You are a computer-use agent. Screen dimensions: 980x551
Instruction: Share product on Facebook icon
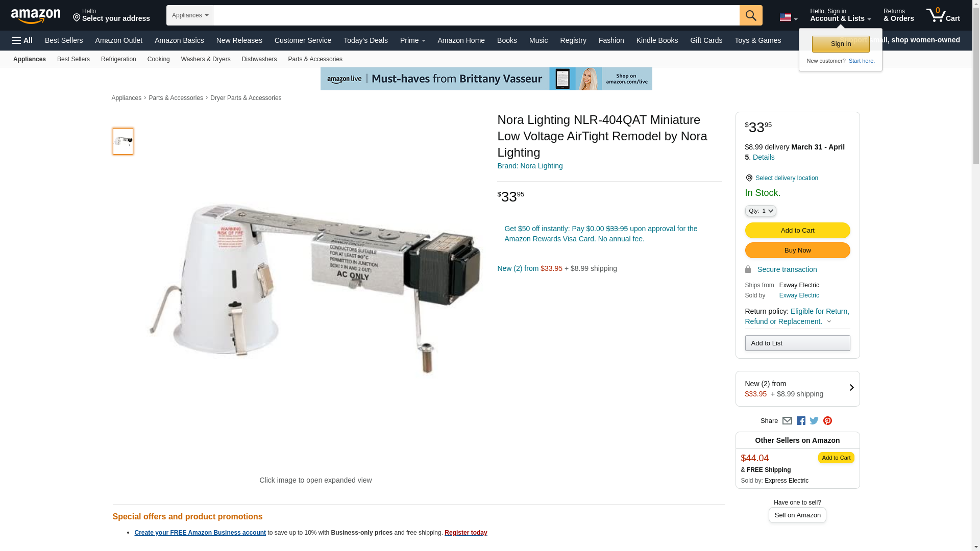(801, 421)
